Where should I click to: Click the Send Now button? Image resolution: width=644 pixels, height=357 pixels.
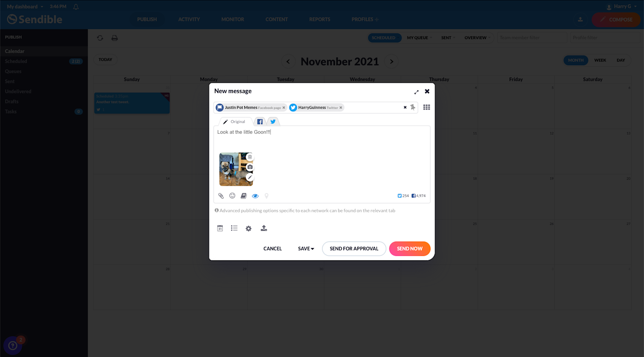[409, 249]
